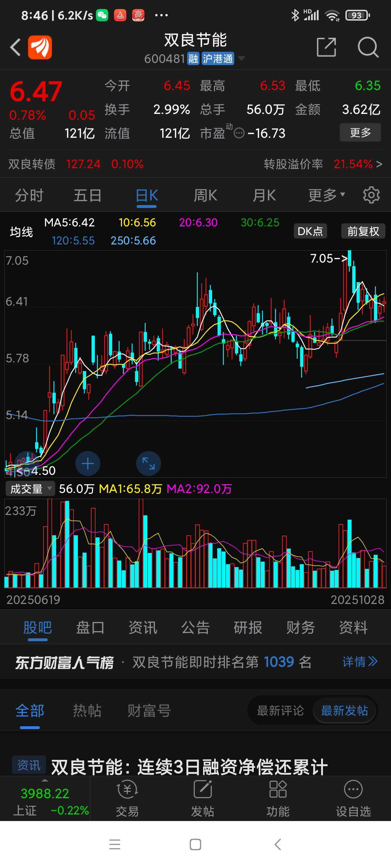Tap the 沪港通 badge
The image size is (391, 868).
click(218, 59)
